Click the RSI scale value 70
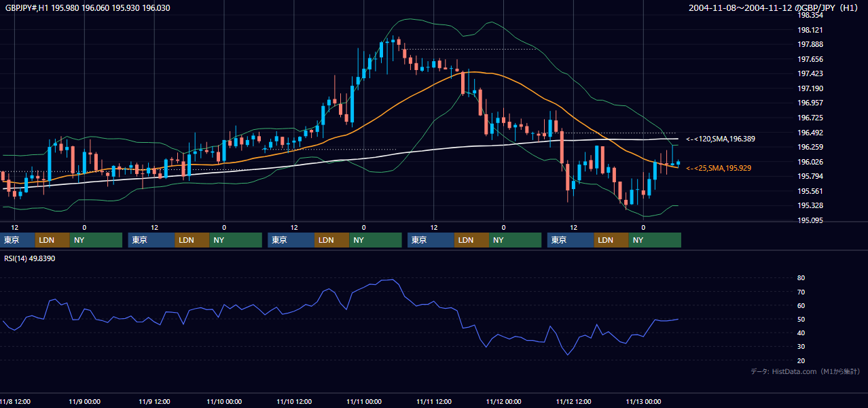This screenshot has width=868, height=408. [x=801, y=292]
